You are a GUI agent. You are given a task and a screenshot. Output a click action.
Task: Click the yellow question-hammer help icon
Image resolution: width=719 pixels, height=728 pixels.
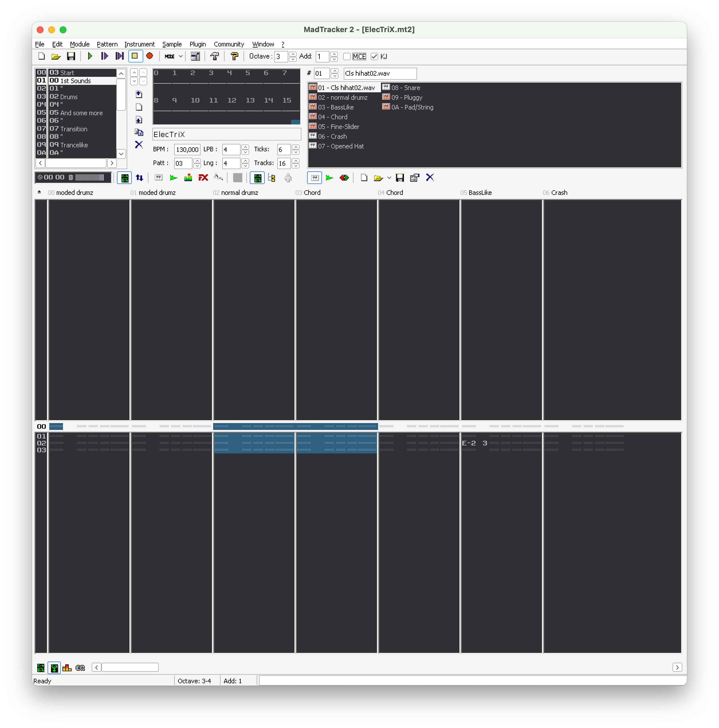tap(234, 56)
